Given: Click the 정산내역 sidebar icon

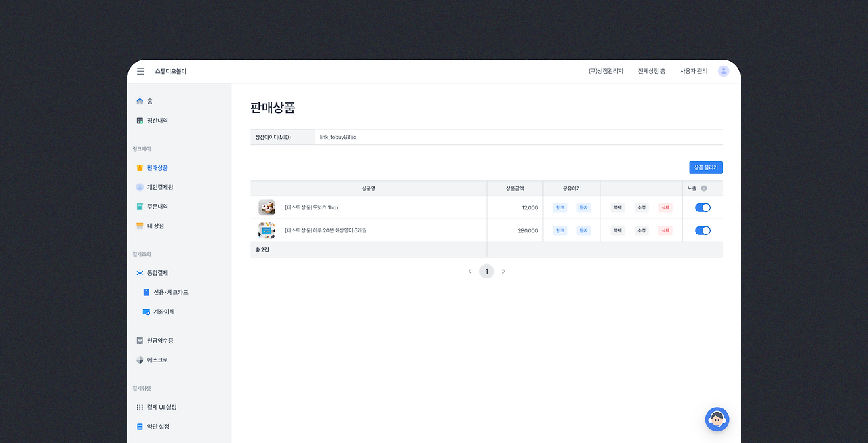Looking at the screenshot, I should coord(140,121).
